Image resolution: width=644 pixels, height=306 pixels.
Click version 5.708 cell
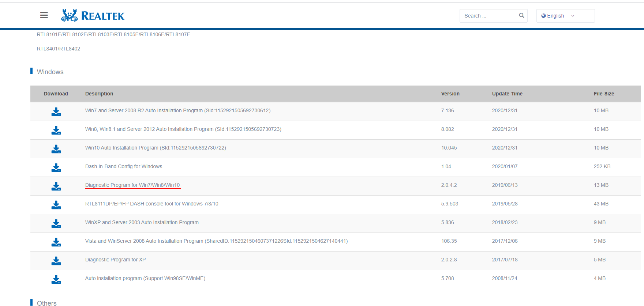coord(448,278)
